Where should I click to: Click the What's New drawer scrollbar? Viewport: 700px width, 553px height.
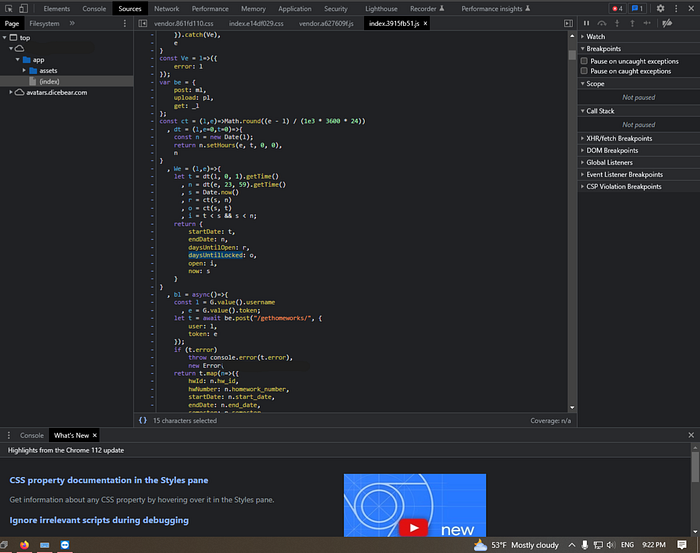[695, 467]
